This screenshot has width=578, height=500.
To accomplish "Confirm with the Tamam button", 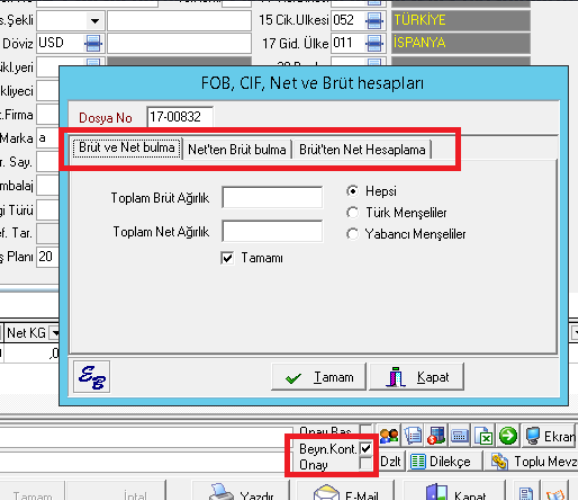I will pyautogui.click(x=319, y=377).
